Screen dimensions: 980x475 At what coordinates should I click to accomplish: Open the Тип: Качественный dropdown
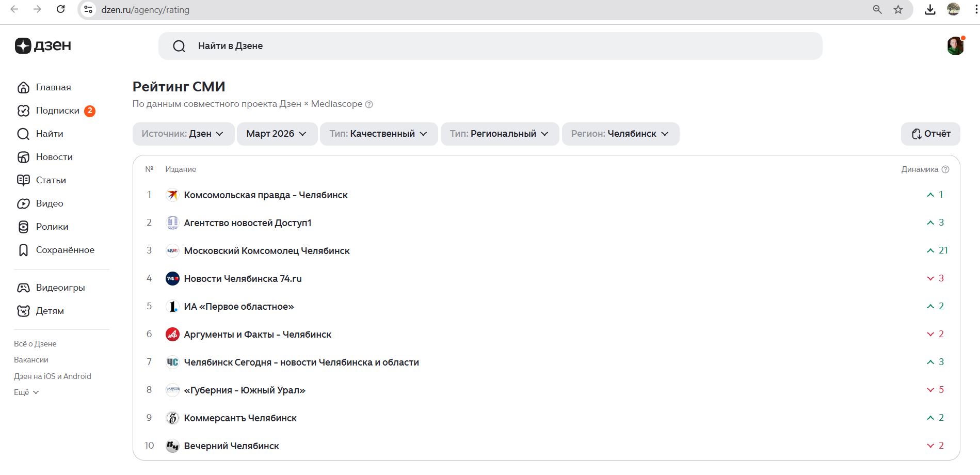[x=378, y=134]
